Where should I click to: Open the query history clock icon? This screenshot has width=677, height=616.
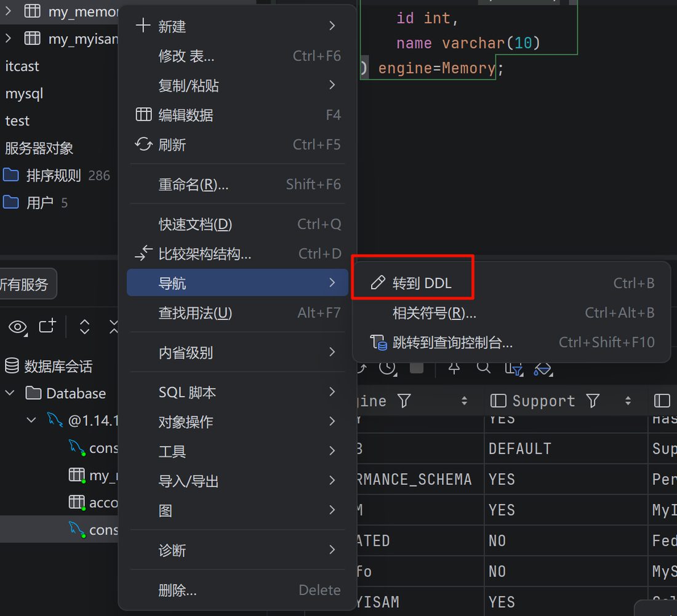[388, 368]
